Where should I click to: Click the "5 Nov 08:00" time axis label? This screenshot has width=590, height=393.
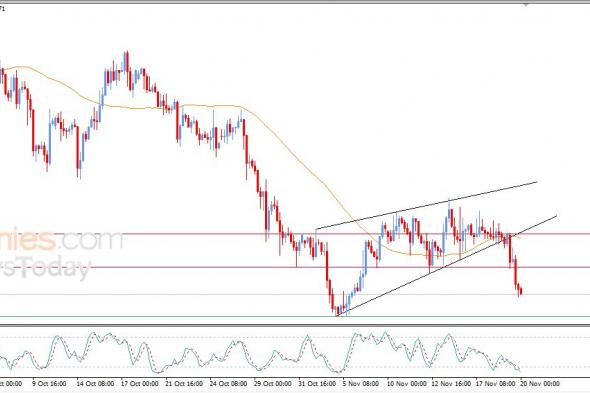360,384
